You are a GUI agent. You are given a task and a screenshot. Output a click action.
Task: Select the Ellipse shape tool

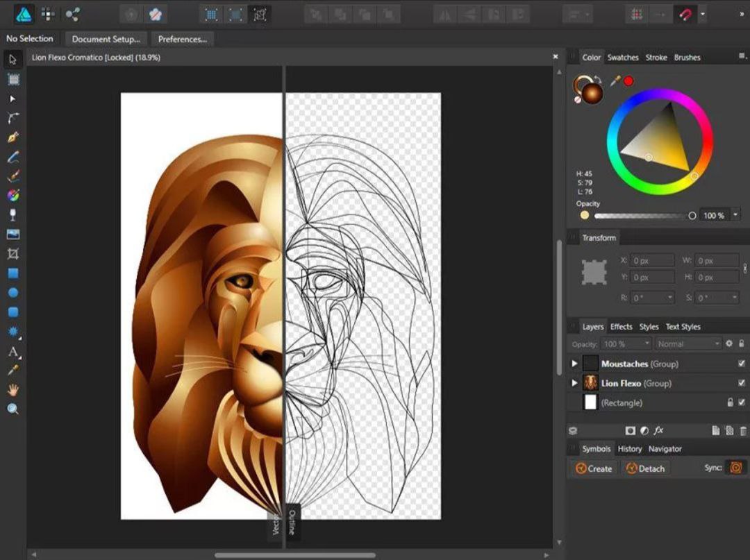point(12,293)
